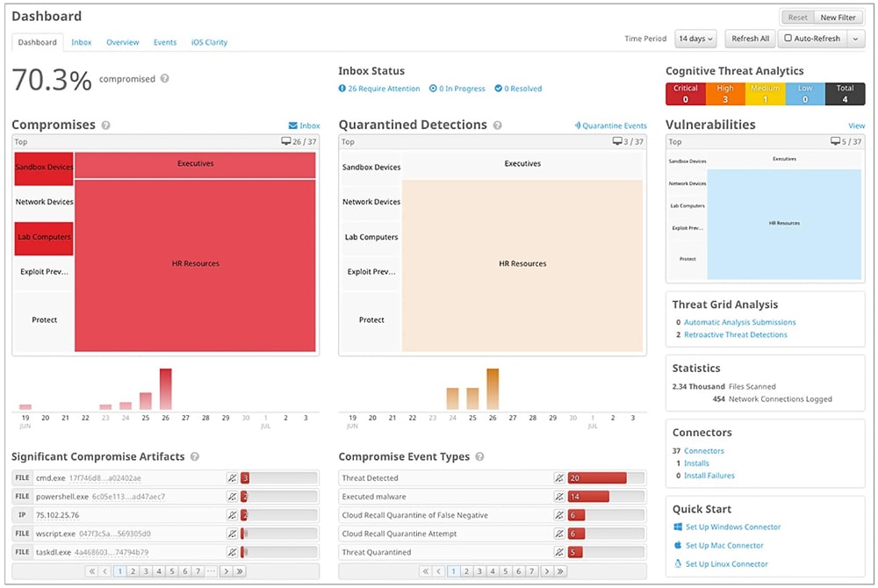The width and height of the screenshot is (878, 588).
Task: Click the Quarantine Events arrow icon
Action: tap(577, 125)
